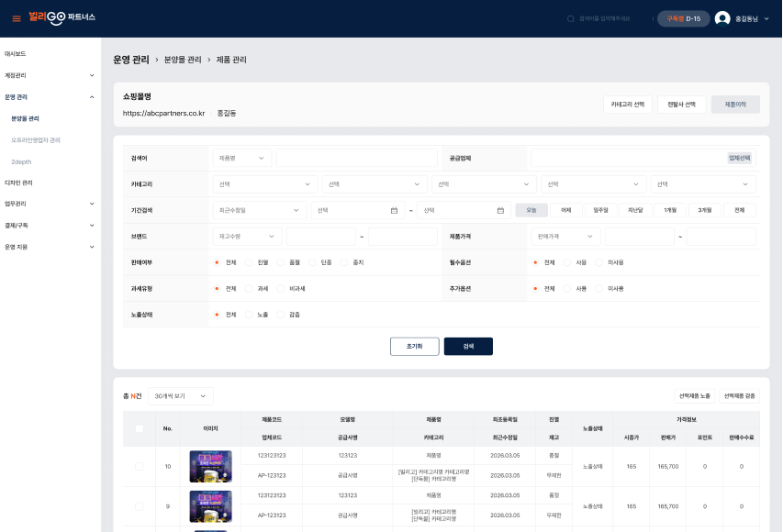Click the 초기화 reset button
783x532 pixels.
[415, 347]
